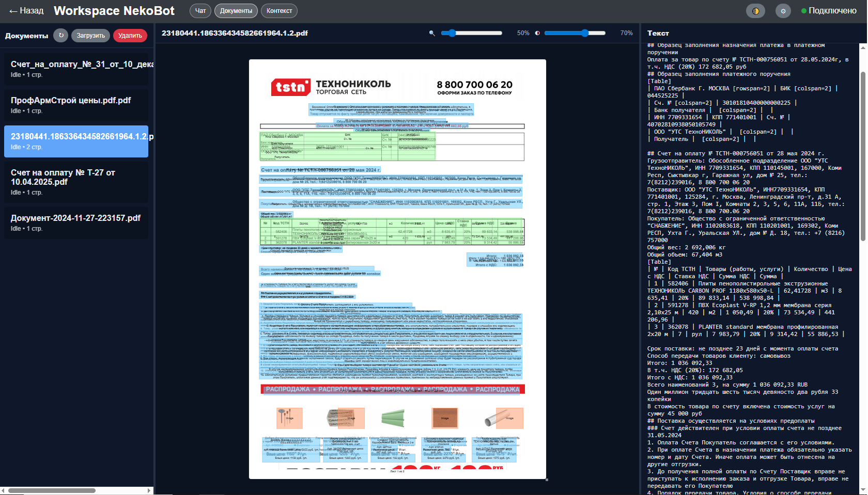Screen dimensions: 868x495
Task: Click the text panel scroll-down arrow
Action: [x=863, y=490]
